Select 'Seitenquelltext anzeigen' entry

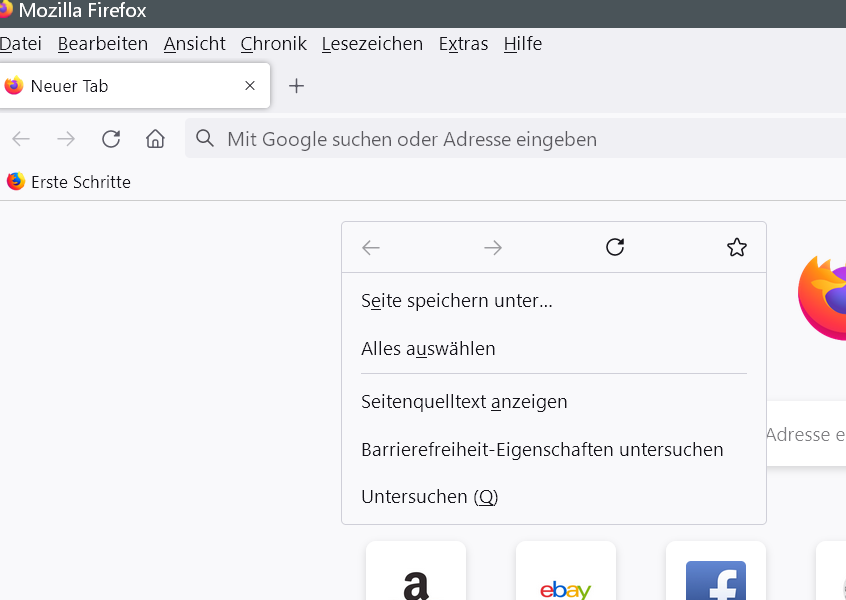(x=464, y=402)
